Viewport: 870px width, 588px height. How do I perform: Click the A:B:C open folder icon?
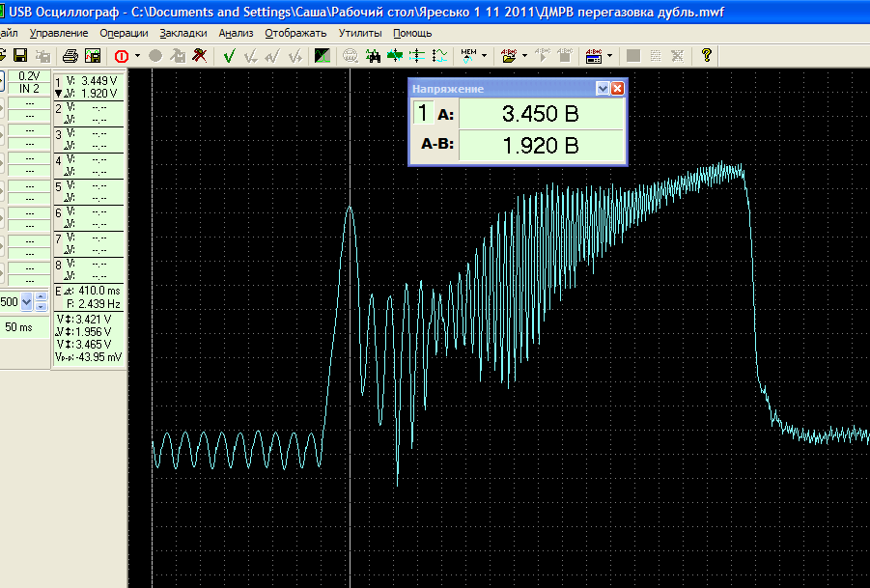click(x=509, y=55)
